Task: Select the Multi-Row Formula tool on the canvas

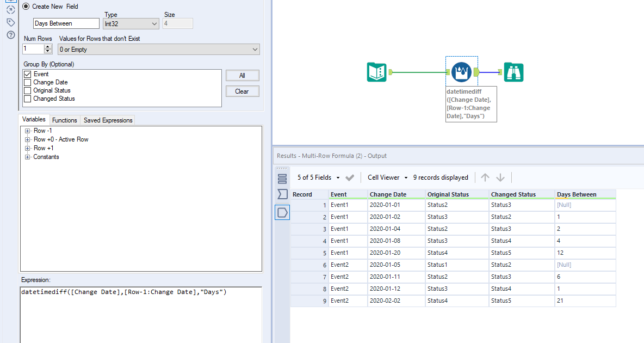Action: 461,71
